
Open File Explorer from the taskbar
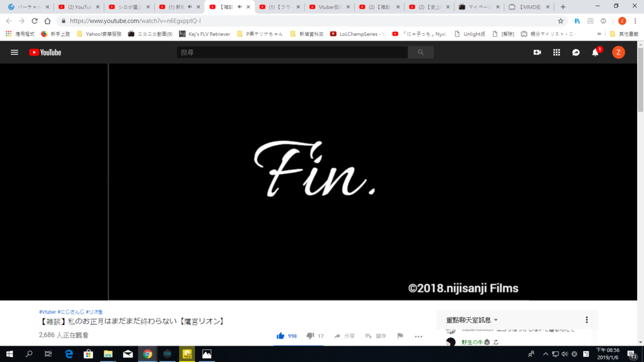(x=108, y=354)
